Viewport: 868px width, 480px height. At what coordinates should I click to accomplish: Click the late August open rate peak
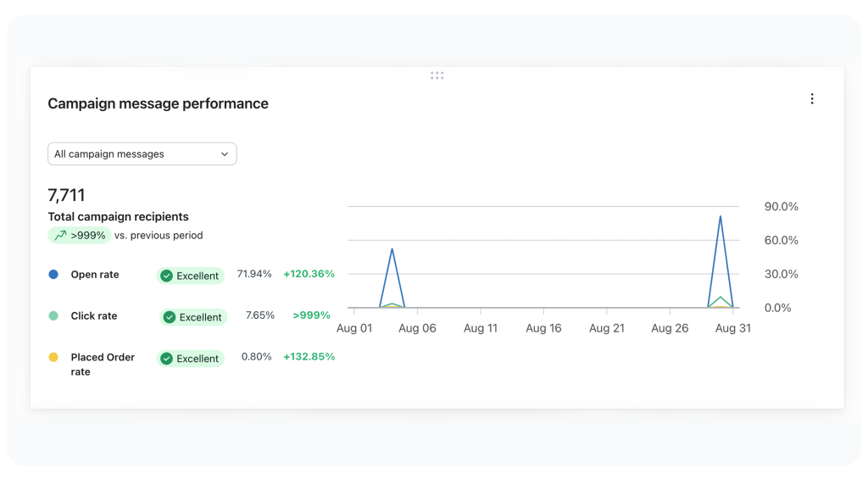coord(721,216)
